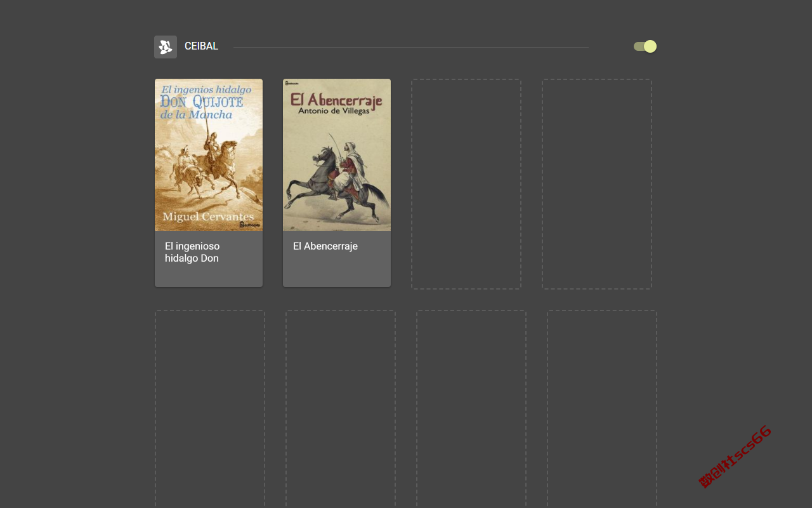The width and height of the screenshot is (812, 508).
Task: Click the 'El ingenioso hidalgo Don' title
Action: (x=192, y=252)
